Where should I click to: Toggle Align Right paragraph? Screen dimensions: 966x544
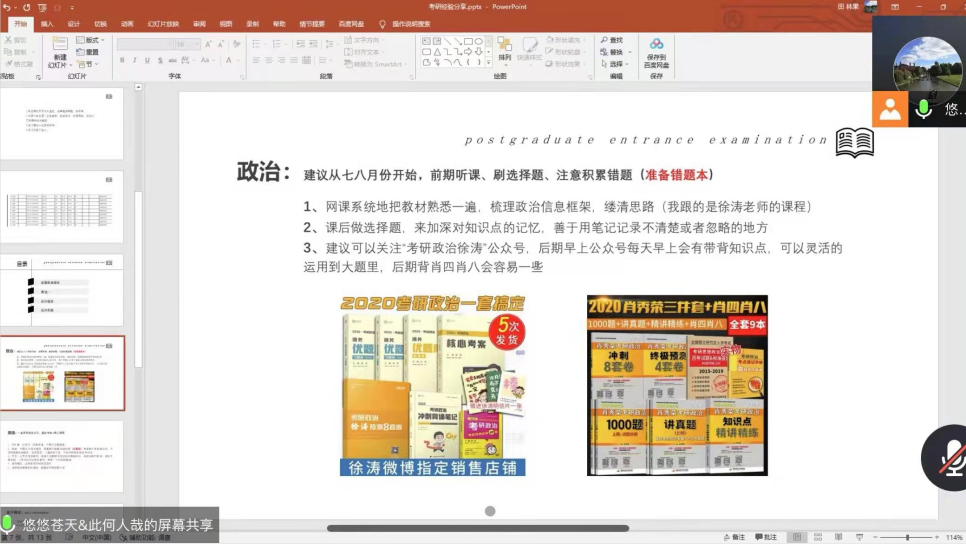(282, 60)
